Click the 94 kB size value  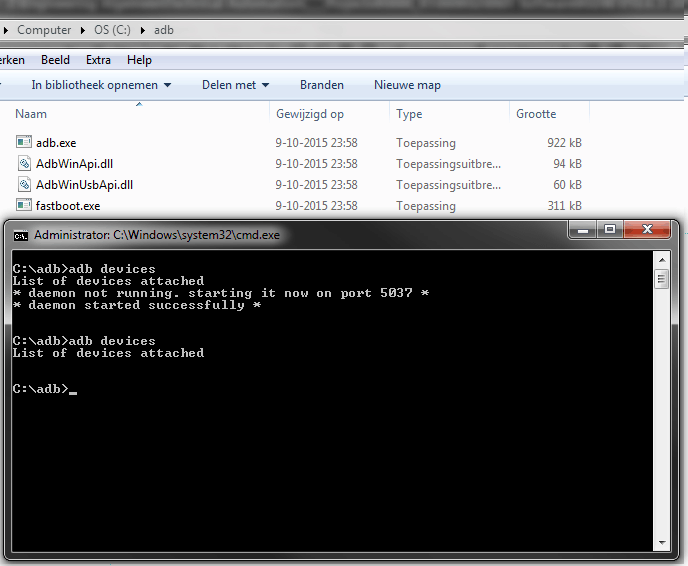pos(567,164)
